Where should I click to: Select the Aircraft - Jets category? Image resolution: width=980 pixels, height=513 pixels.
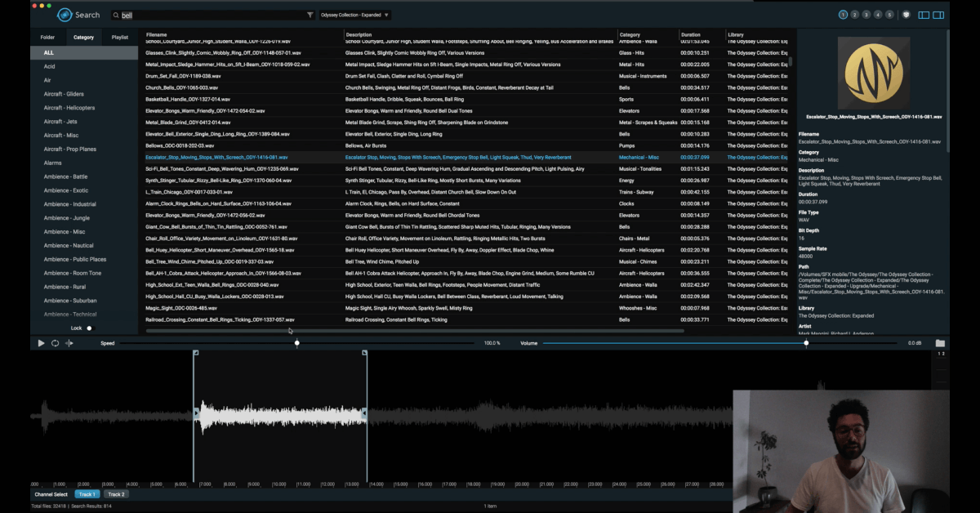point(84,122)
